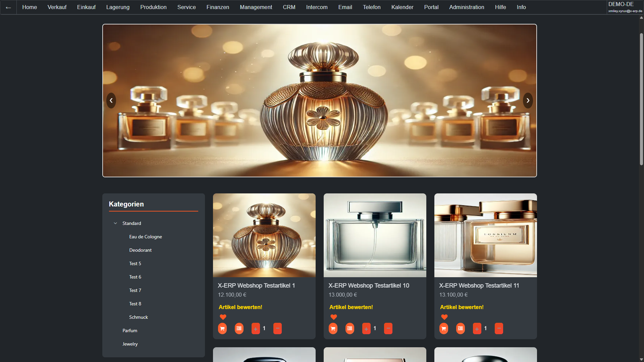Collapse the Standard category tree

115,223
